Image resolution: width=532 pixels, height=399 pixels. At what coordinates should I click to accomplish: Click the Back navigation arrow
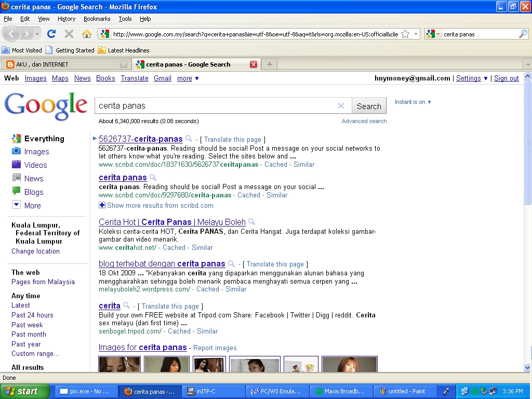11,34
